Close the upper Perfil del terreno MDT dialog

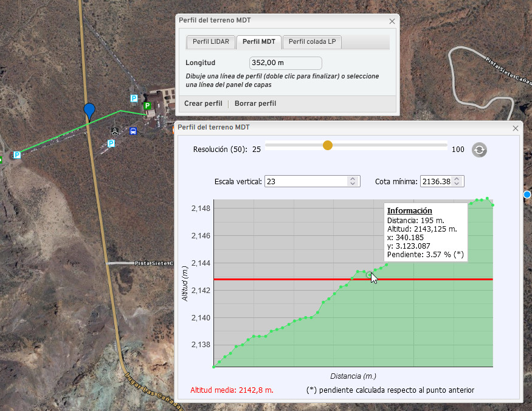click(392, 21)
